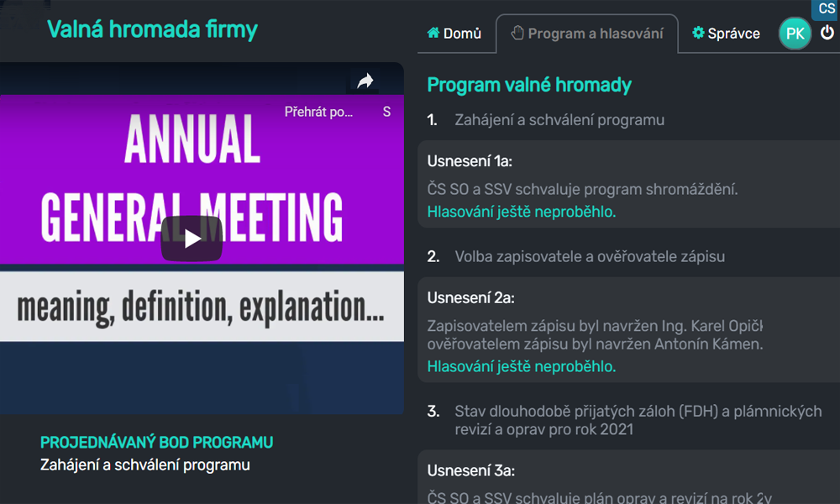Open the Správce section
The width and height of the screenshot is (840, 504).
coord(726,33)
